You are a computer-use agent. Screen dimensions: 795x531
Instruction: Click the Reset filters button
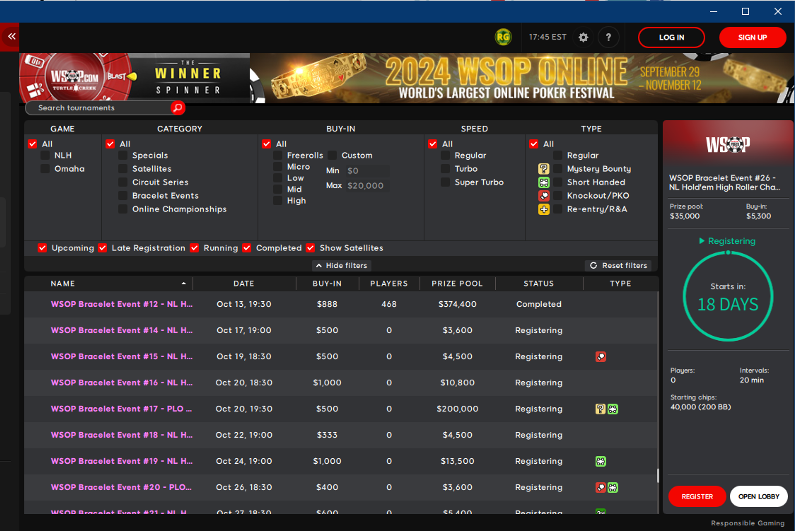click(x=618, y=265)
